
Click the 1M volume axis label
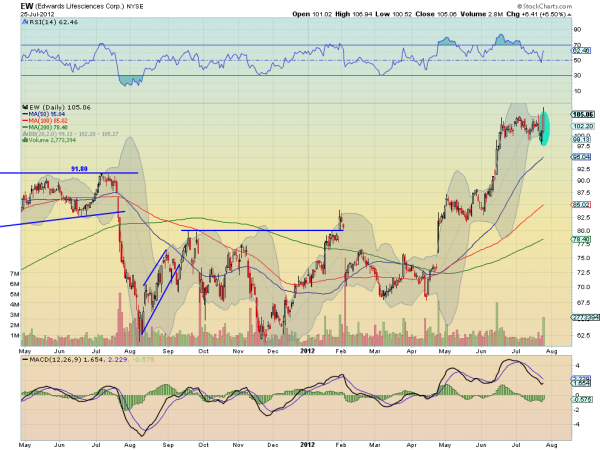pyautogui.click(x=15, y=336)
